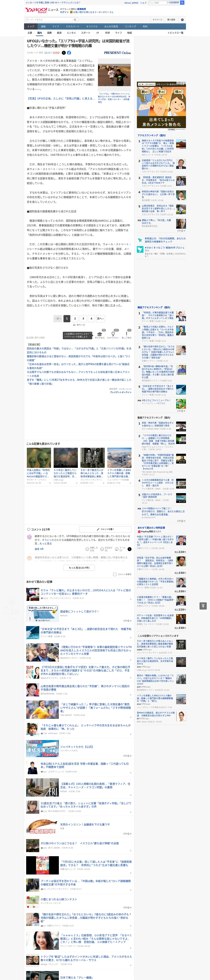Open the ヘルプ link in the header
210x980 pixels.
143,3
